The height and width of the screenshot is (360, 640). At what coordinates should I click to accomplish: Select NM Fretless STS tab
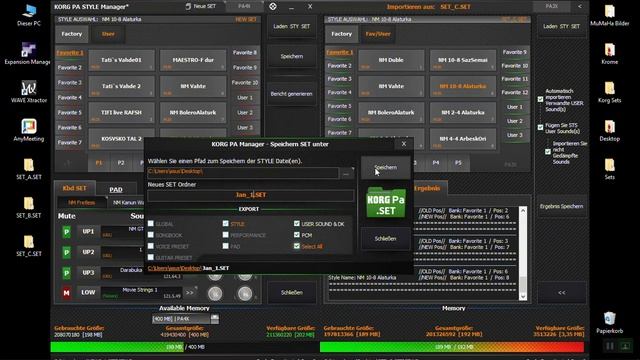(82, 202)
